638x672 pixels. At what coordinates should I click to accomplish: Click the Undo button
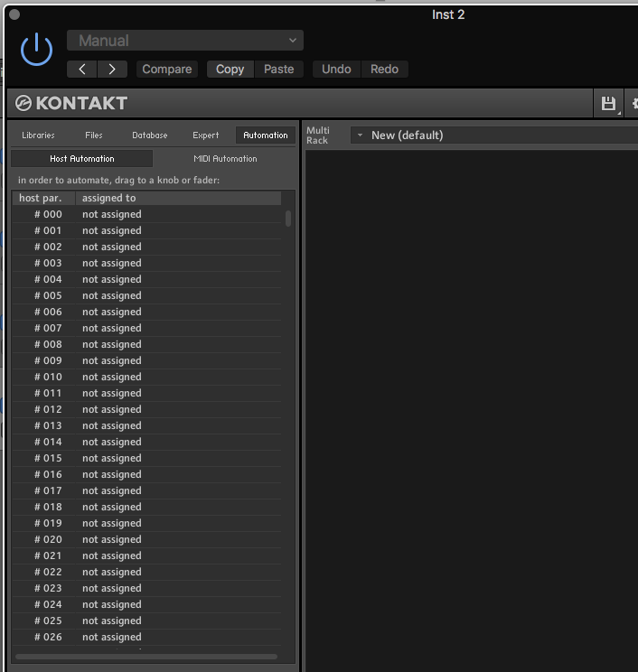336,69
